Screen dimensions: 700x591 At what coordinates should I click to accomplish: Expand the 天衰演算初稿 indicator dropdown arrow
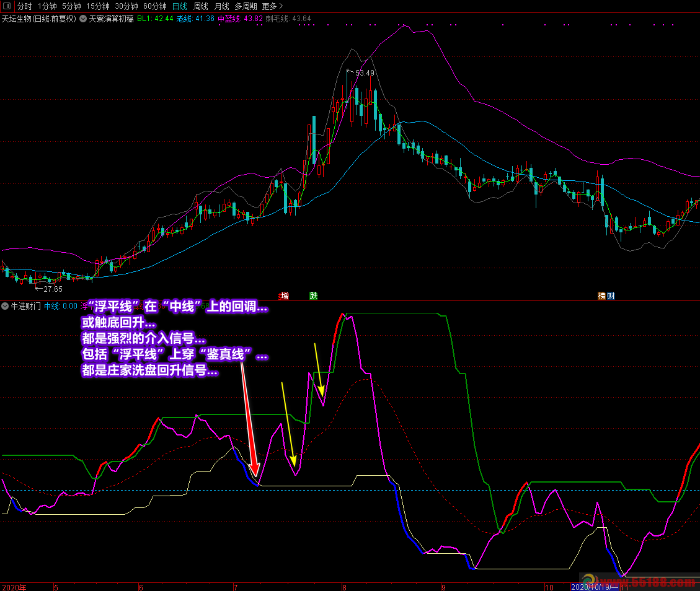click(83, 19)
